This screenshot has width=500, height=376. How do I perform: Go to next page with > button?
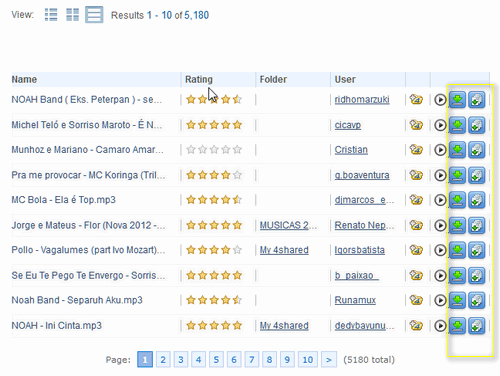pos(329,360)
